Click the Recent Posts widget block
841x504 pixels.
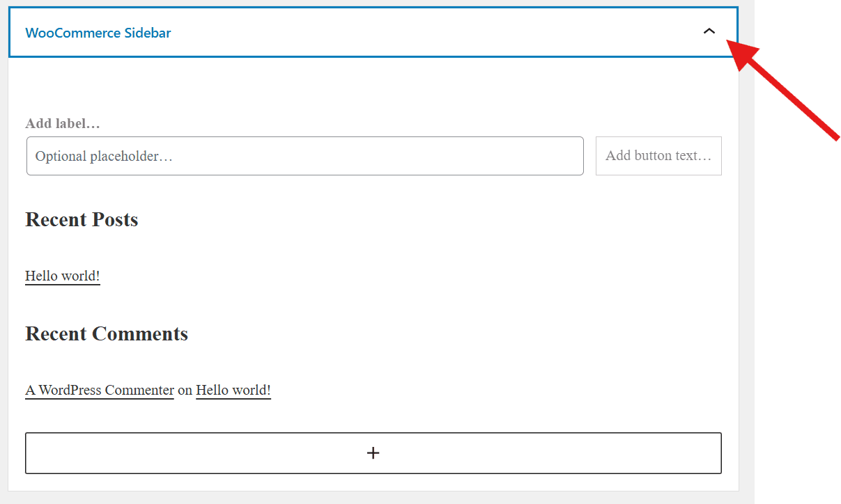209,244
